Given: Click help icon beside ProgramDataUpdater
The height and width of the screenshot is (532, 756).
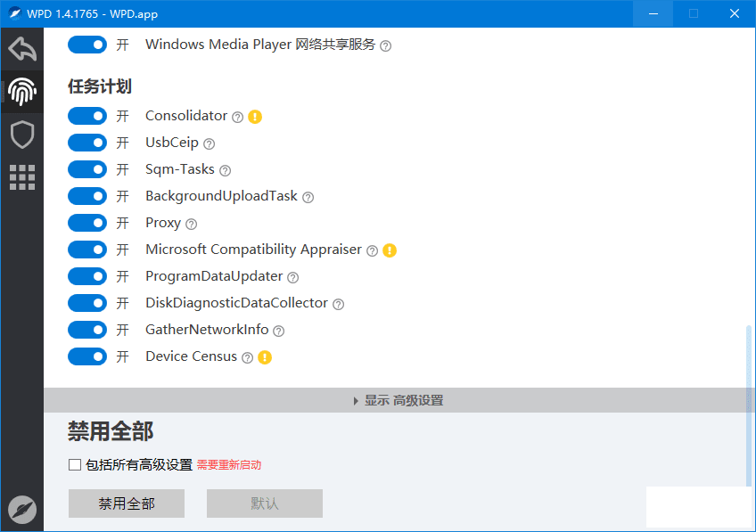Looking at the screenshot, I should tap(292, 277).
